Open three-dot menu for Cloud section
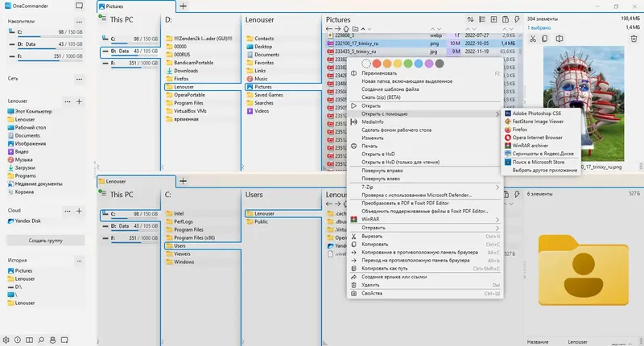Image resolution: width=644 pixels, height=346 pixels. 68,211
